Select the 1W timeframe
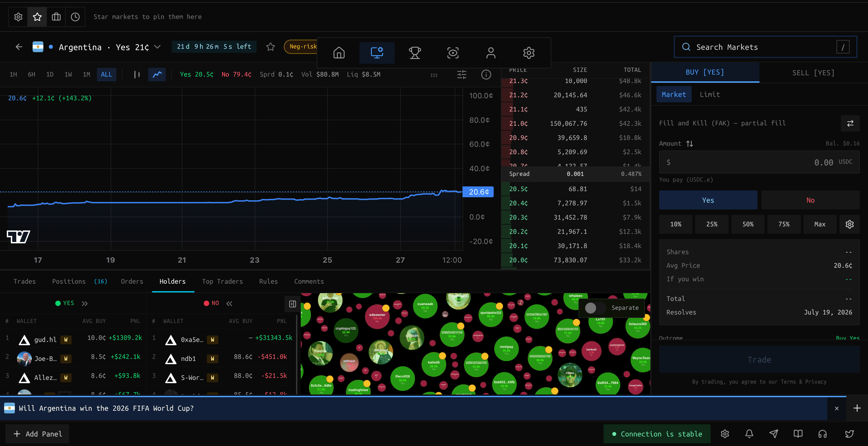 tap(68, 75)
